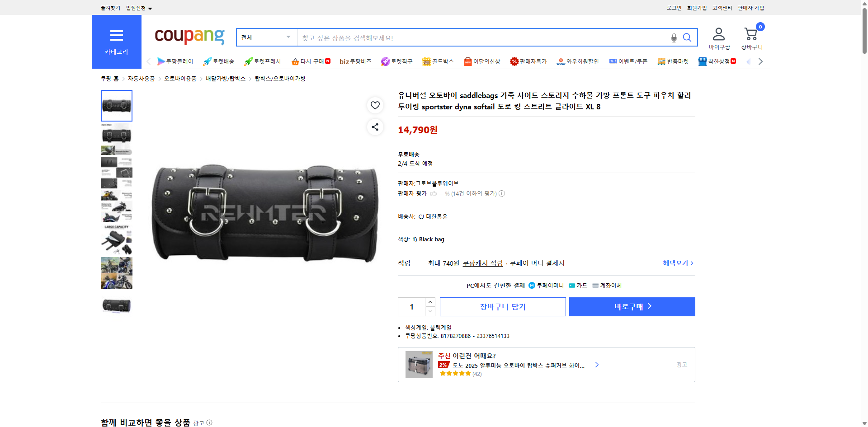Open the 전체 search category dropdown
This screenshot has width=868, height=427.
click(266, 38)
